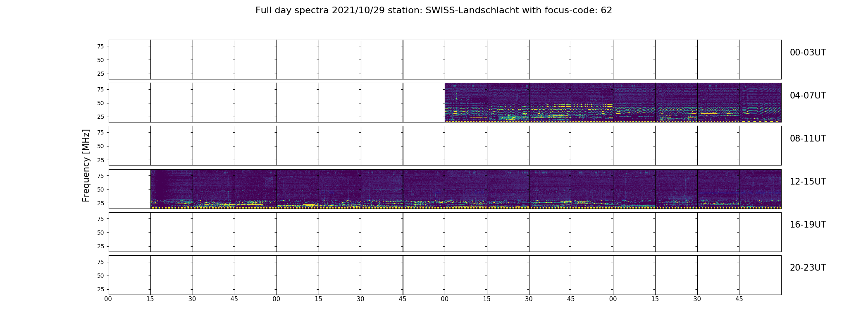Click the '00-03UT' row label

click(808, 53)
